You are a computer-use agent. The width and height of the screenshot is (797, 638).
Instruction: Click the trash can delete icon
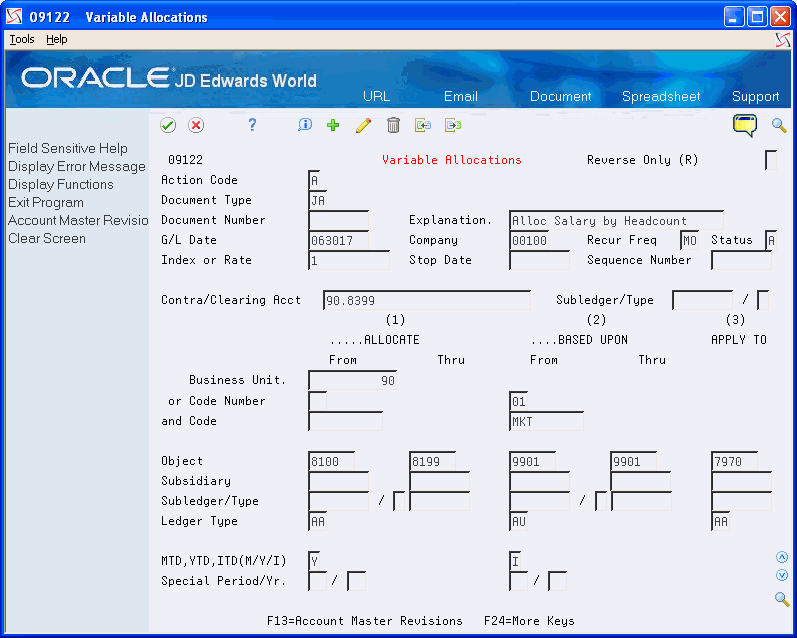point(393,125)
